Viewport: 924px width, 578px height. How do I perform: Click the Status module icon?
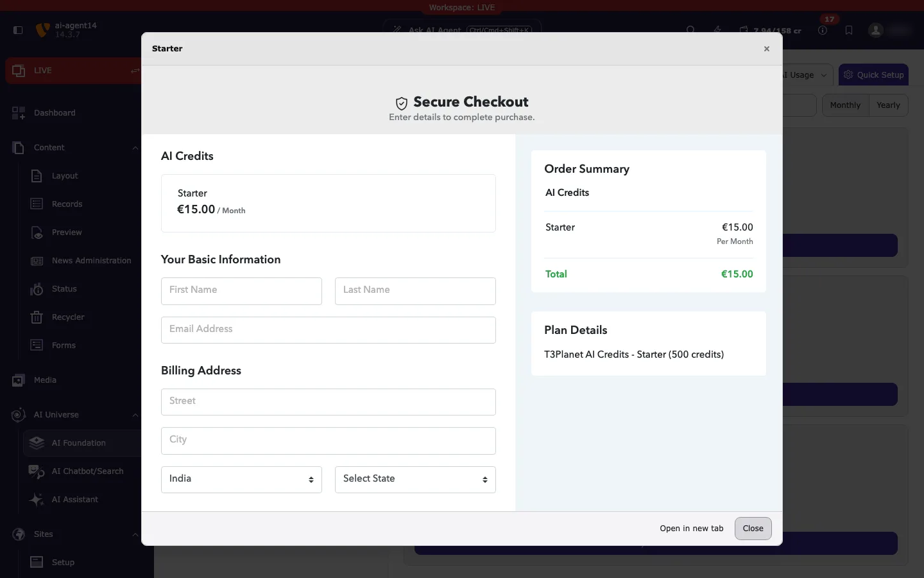pyautogui.click(x=37, y=289)
